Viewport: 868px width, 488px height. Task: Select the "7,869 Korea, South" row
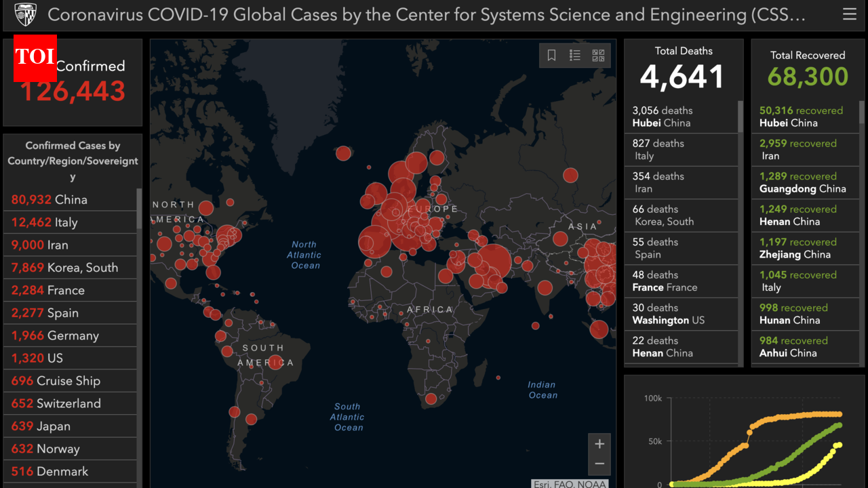click(x=71, y=268)
